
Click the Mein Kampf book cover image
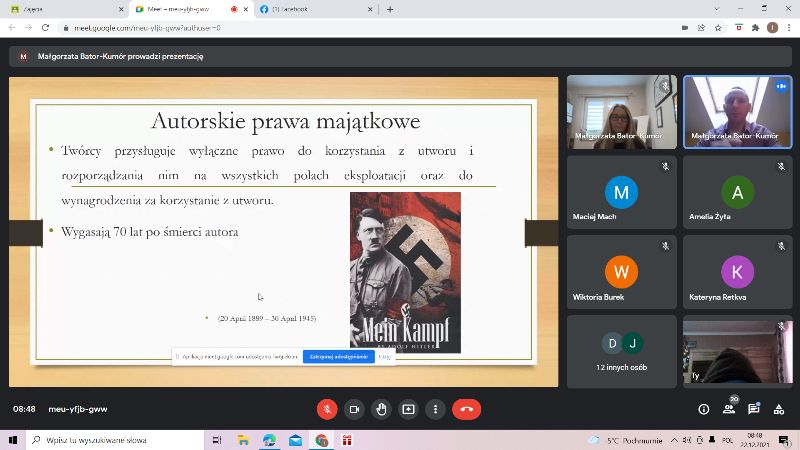[x=405, y=272]
